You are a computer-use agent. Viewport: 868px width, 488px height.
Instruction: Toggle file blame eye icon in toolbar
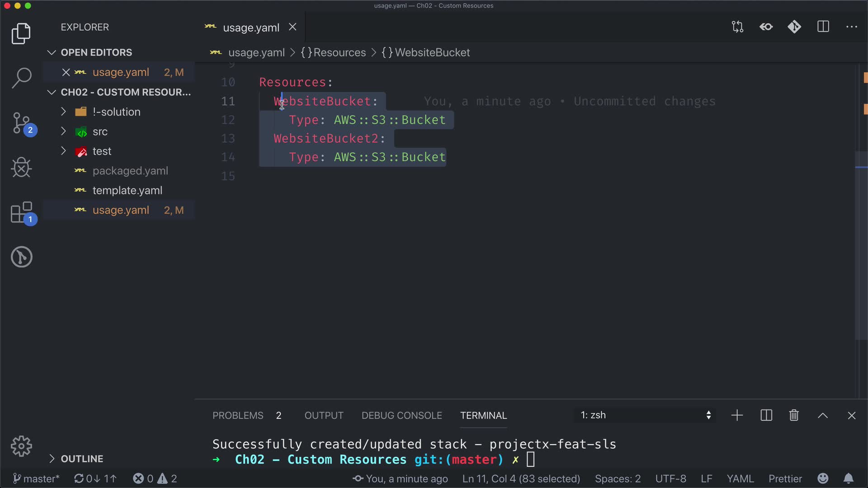766,27
